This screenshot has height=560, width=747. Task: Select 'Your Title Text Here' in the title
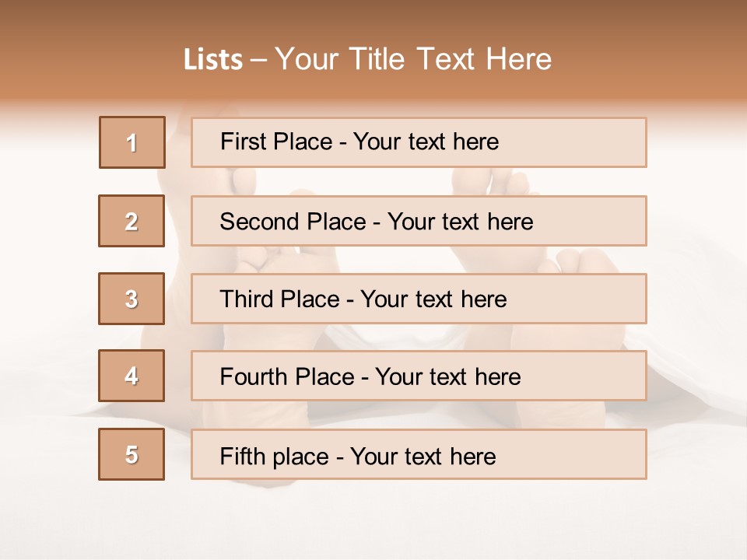[413, 60]
